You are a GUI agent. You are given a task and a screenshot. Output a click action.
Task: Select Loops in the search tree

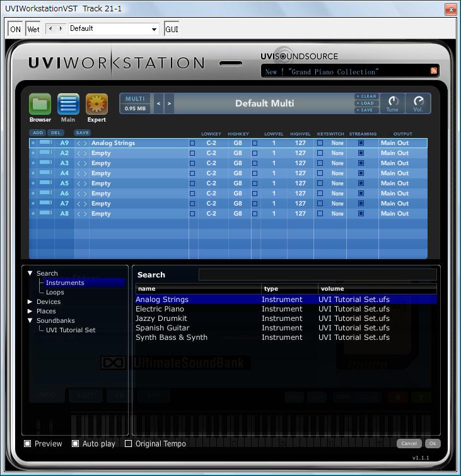click(x=55, y=293)
